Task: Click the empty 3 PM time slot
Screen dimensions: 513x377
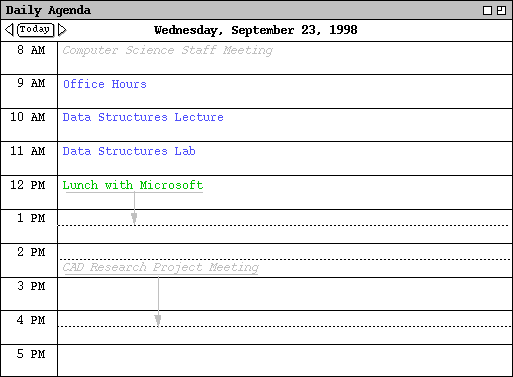Action: [x=285, y=294]
